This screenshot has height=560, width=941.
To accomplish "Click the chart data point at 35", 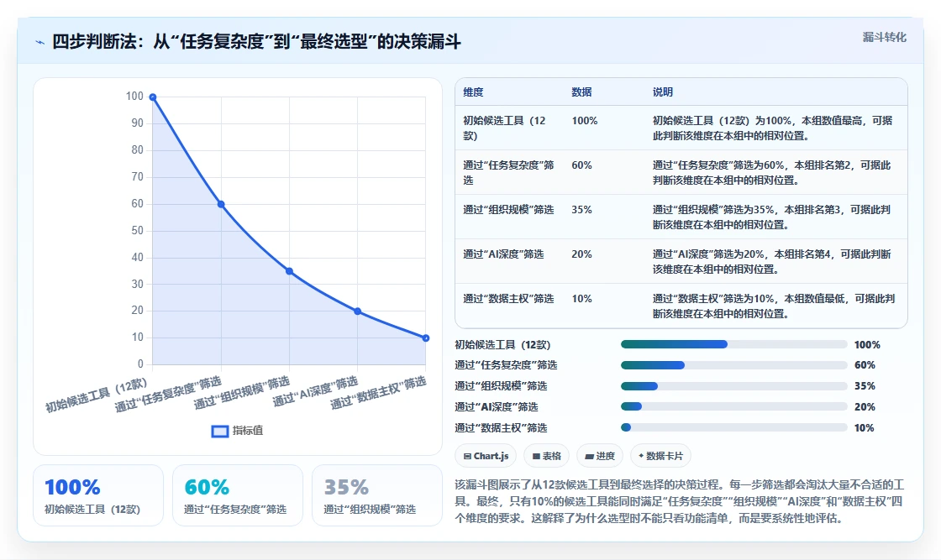I will tap(289, 272).
